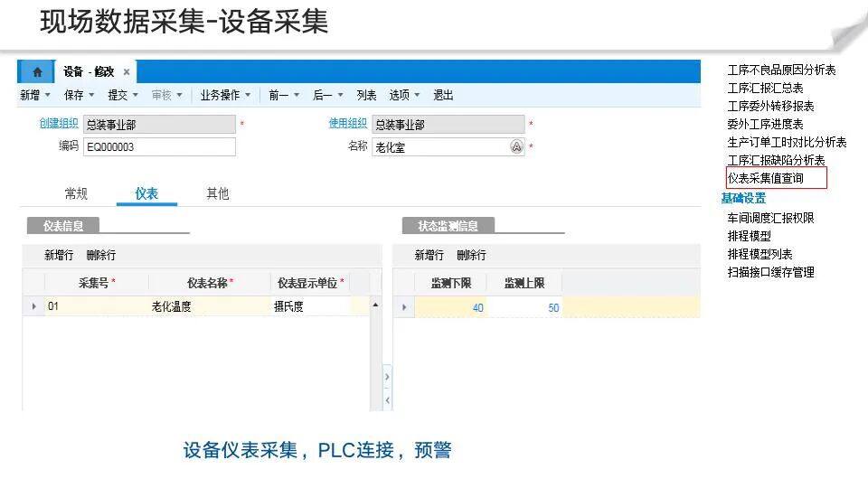Click the 使用组织 field 总装事业部
Image resolution: width=868 pixels, height=488 pixels.
[x=448, y=124]
